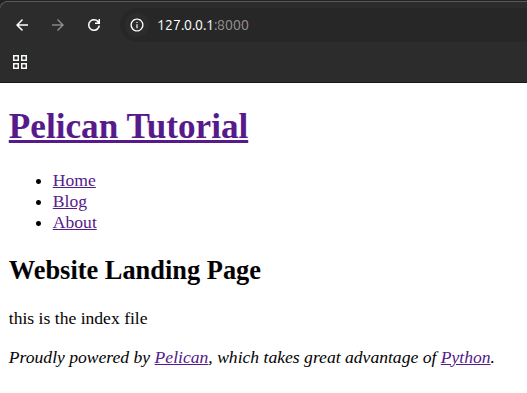The width and height of the screenshot is (527, 393).
Task: Go to the Home navigation link
Action: tap(74, 181)
